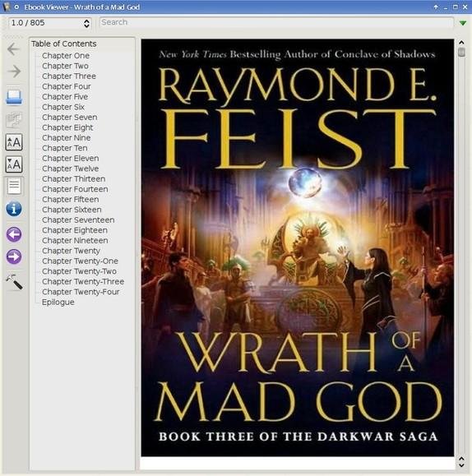Decrease font size with the smaller-A icon
This screenshot has width=472, height=476.
coord(14,164)
